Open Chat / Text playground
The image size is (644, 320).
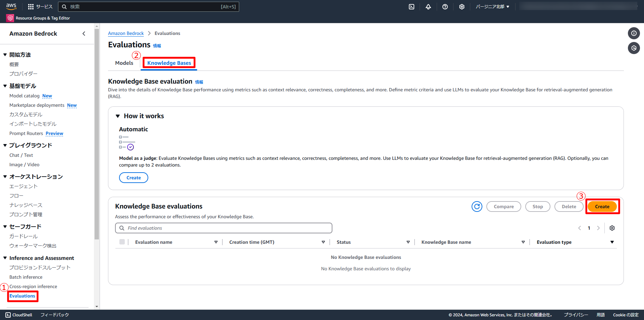[21, 155]
